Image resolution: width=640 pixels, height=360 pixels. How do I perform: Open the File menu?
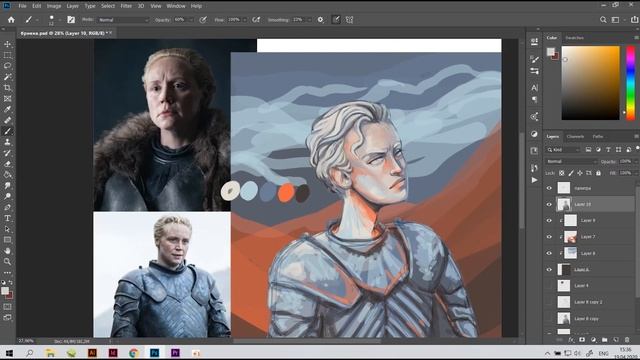click(x=22, y=6)
